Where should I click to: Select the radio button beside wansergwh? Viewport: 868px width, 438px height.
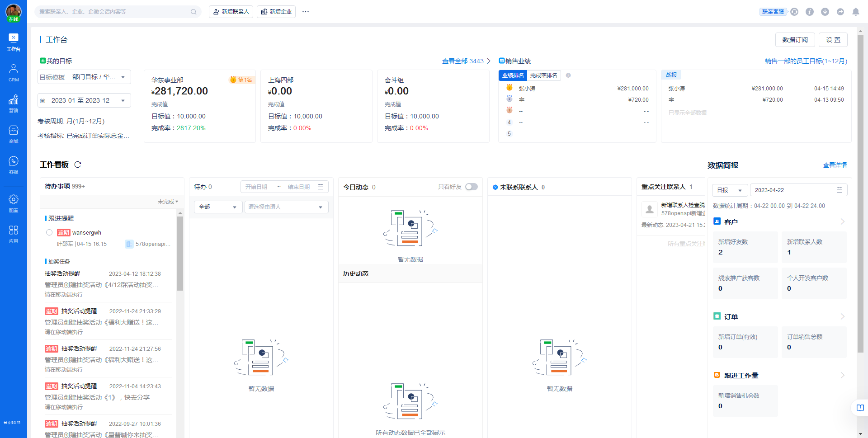coord(49,232)
